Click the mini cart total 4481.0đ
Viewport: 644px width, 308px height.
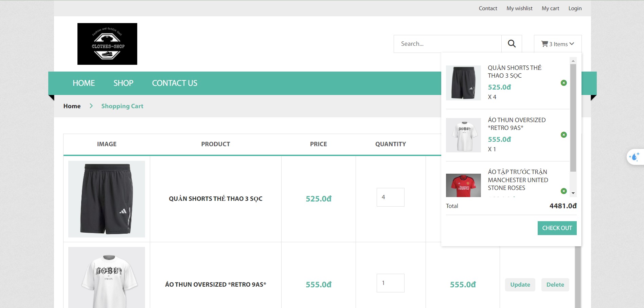[x=563, y=206]
